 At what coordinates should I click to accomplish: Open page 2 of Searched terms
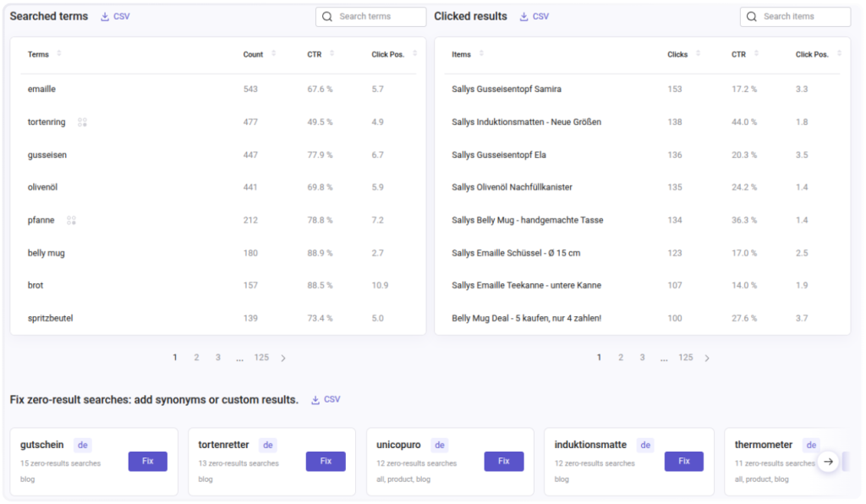(196, 358)
